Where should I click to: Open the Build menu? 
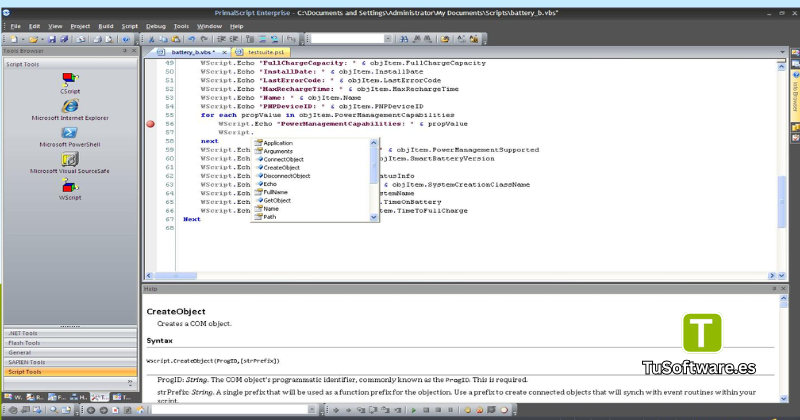(x=106, y=26)
